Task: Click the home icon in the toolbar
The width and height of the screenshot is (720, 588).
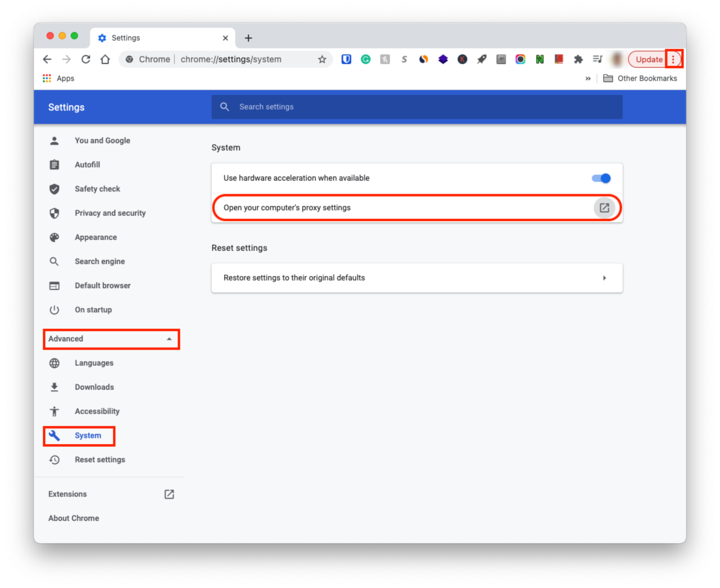Action: 105,59
